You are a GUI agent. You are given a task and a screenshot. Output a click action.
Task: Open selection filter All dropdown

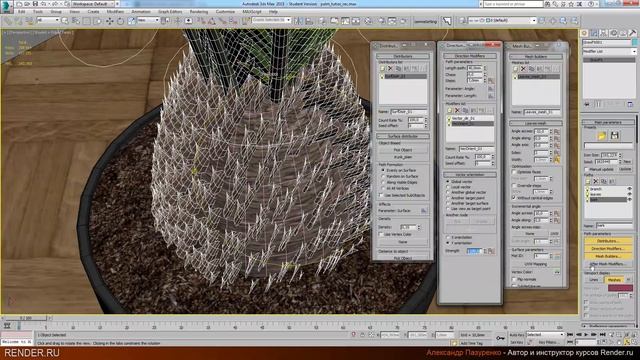[48, 20]
